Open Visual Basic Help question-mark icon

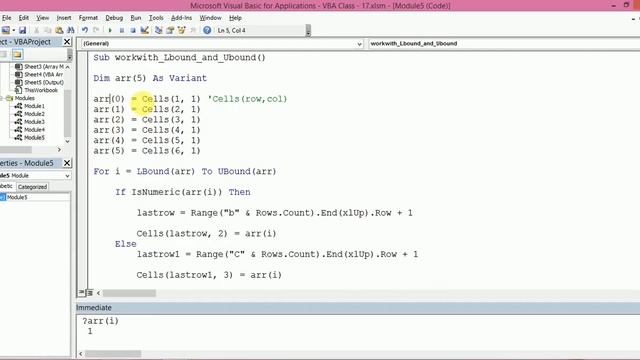(207, 30)
